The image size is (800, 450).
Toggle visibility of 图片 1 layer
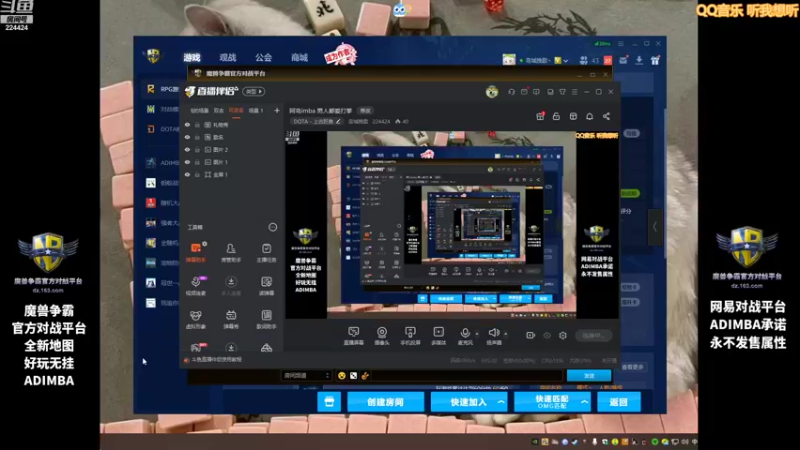click(x=187, y=162)
